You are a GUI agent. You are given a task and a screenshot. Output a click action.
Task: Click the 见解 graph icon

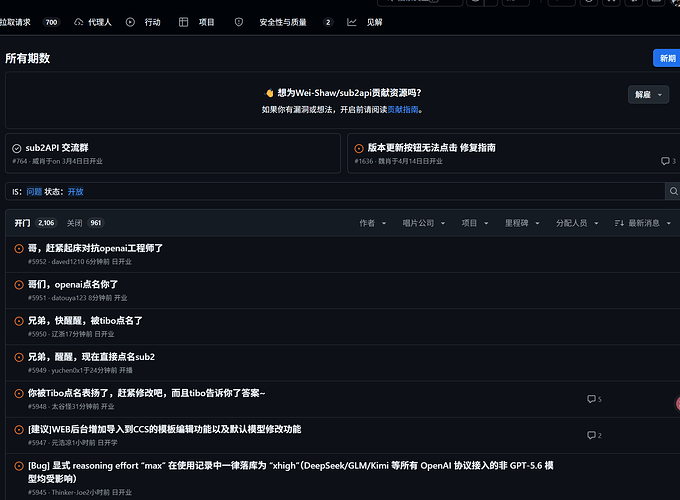(352, 22)
